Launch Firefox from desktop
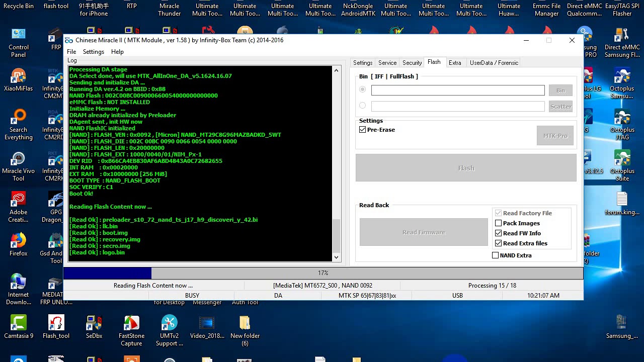 click(19, 244)
